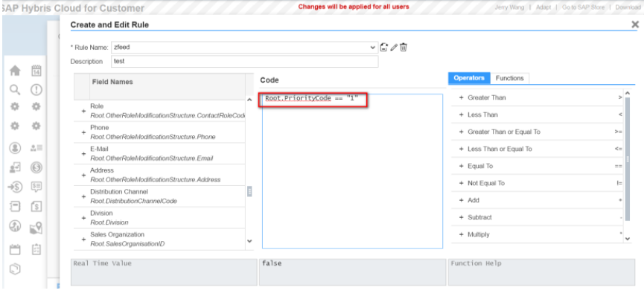Insert the Not Equal To operator
Screen dimensions: 644x302
click(462, 183)
